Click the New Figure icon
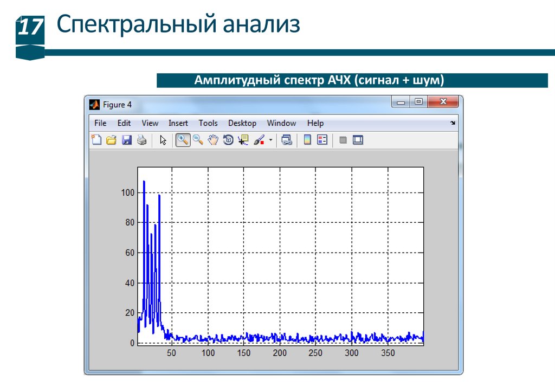Image resolution: width=555 pixels, height=392 pixels. [96, 140]
